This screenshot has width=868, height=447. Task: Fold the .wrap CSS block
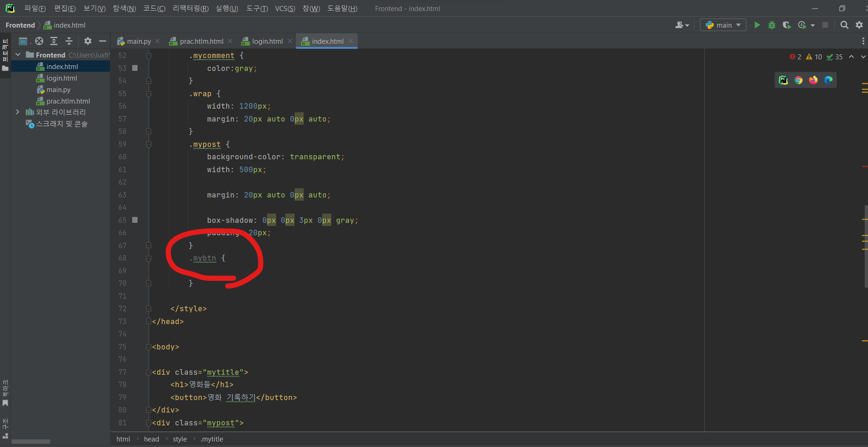click(x=149, y=94)
